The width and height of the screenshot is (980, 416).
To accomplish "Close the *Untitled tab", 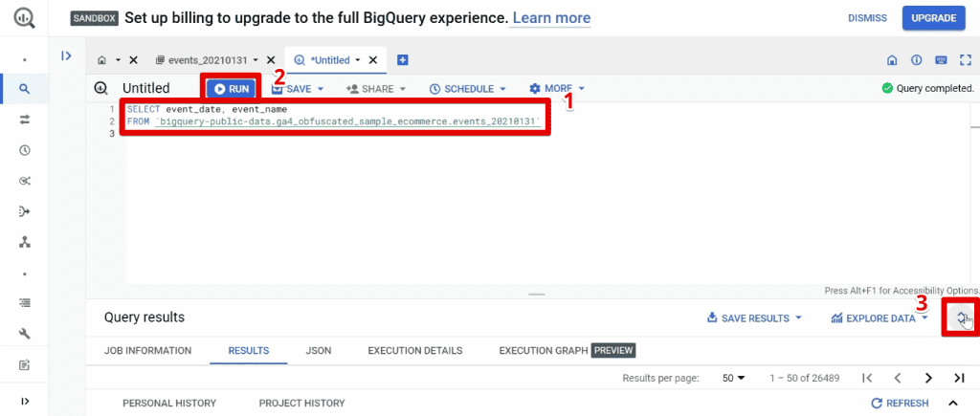I will pyautogui.click(x=373, y=60).
